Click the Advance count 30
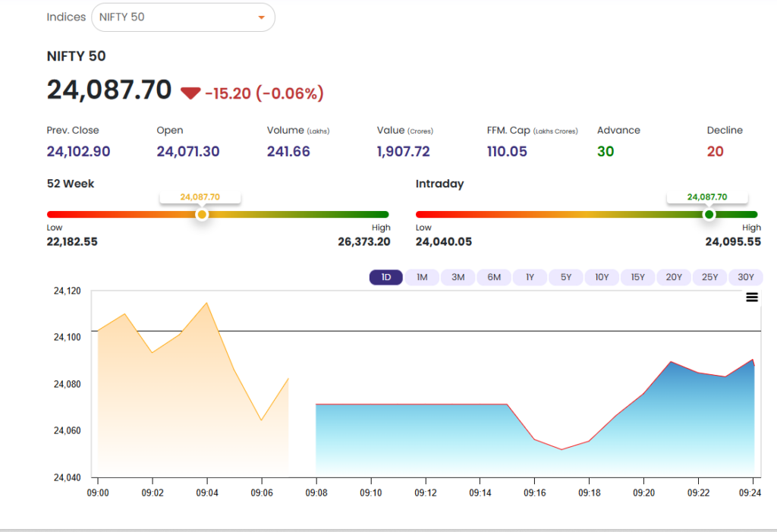The image size is (777, 532). pyautogui.click(x=606, y=151)
